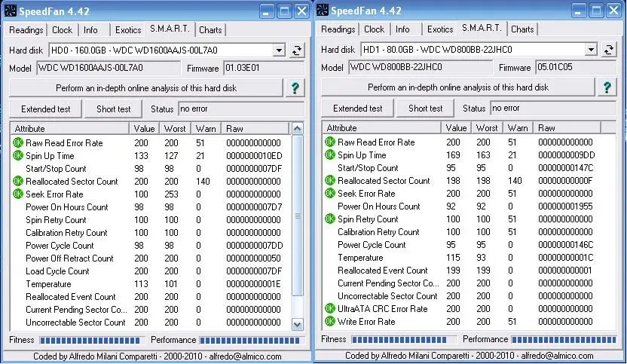Viewport: 627px width, 364px height.
Task: Sort by Value column in right window
Action: click(456, 127)
